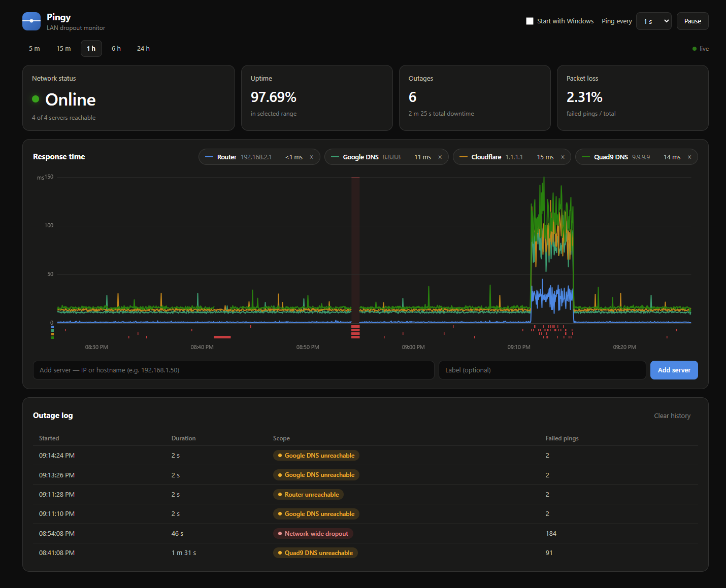Remove Router server with its x icon
The width and height of the screenshot is (726, 588).
311,157
